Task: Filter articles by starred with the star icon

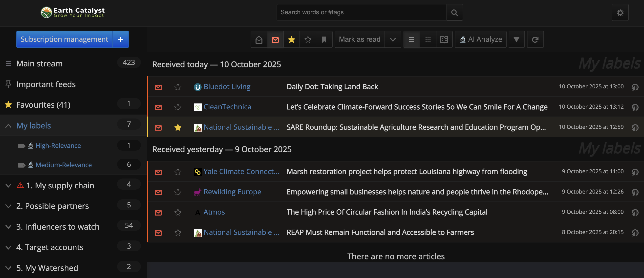Action: [x=291, y=39]
